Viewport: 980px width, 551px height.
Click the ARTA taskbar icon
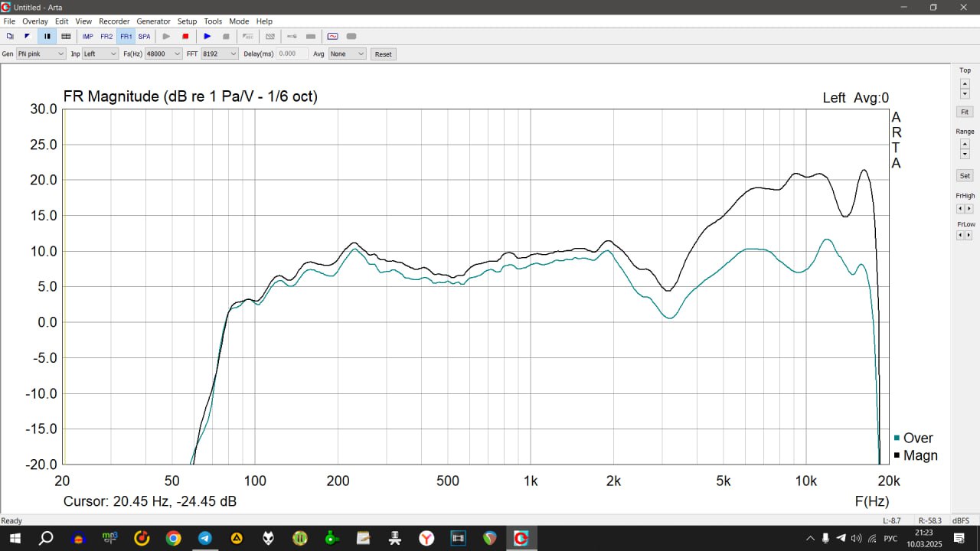pos(521,538)
